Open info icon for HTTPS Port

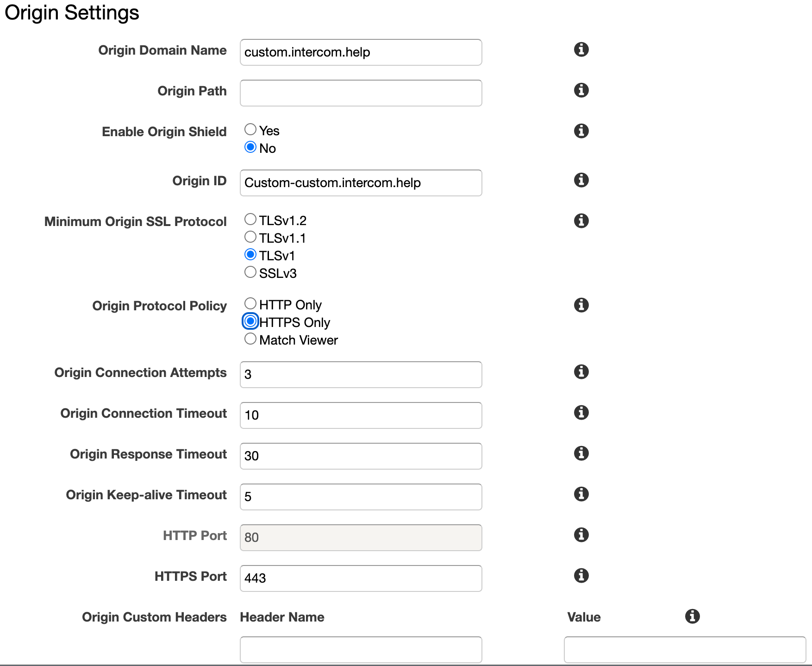pyautogui.click(x=581, y=575)
